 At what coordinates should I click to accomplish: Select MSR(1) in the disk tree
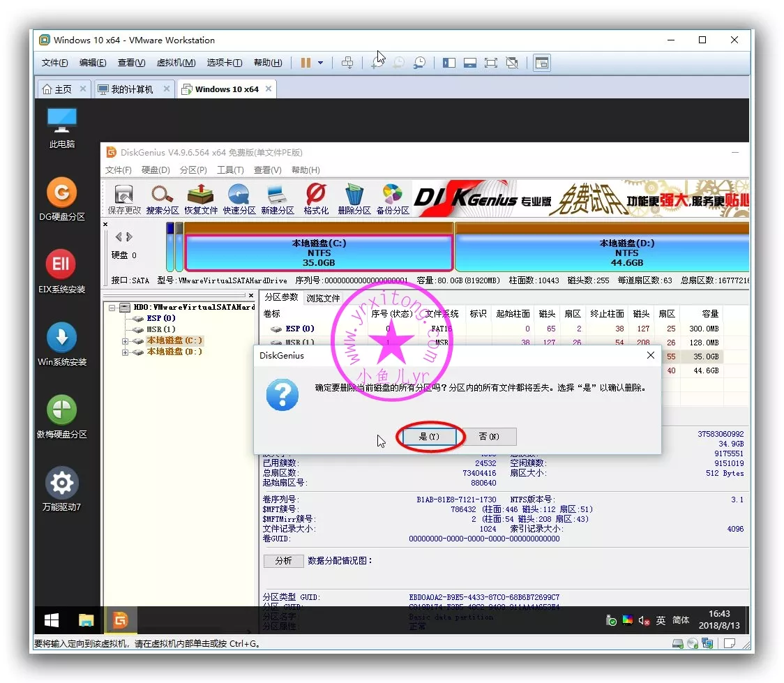point(161,329)
